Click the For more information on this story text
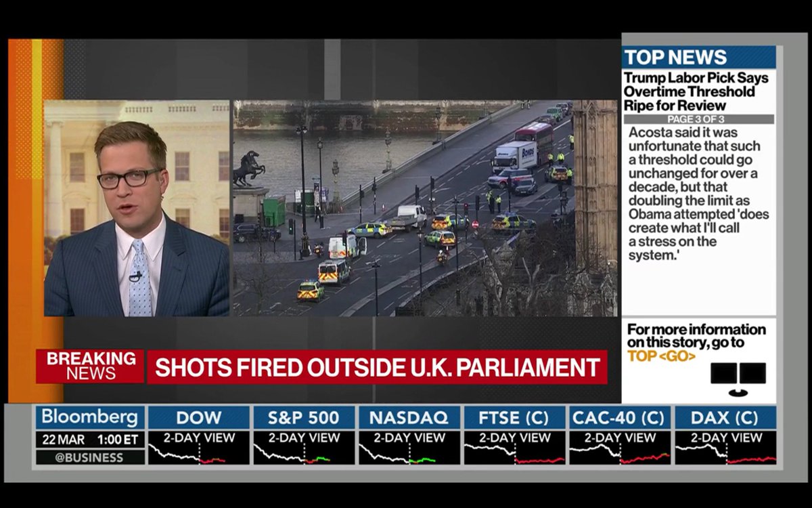Viewport: 812px width, 508px height. (x=696, y=336)
